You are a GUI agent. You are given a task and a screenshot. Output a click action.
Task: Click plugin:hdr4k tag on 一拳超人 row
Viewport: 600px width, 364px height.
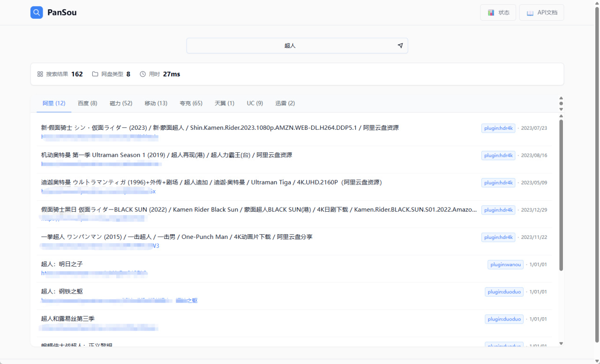[498, 237]
